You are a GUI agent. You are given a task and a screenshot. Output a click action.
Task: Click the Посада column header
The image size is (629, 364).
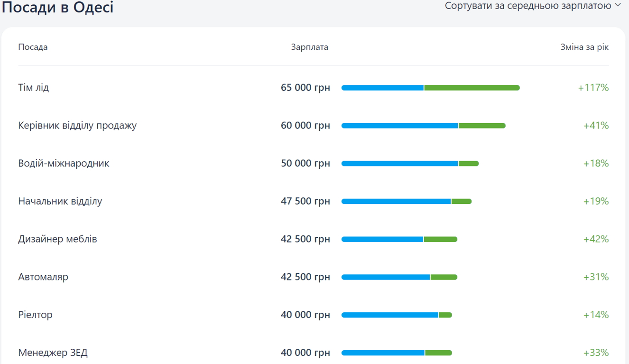(33, 47)
